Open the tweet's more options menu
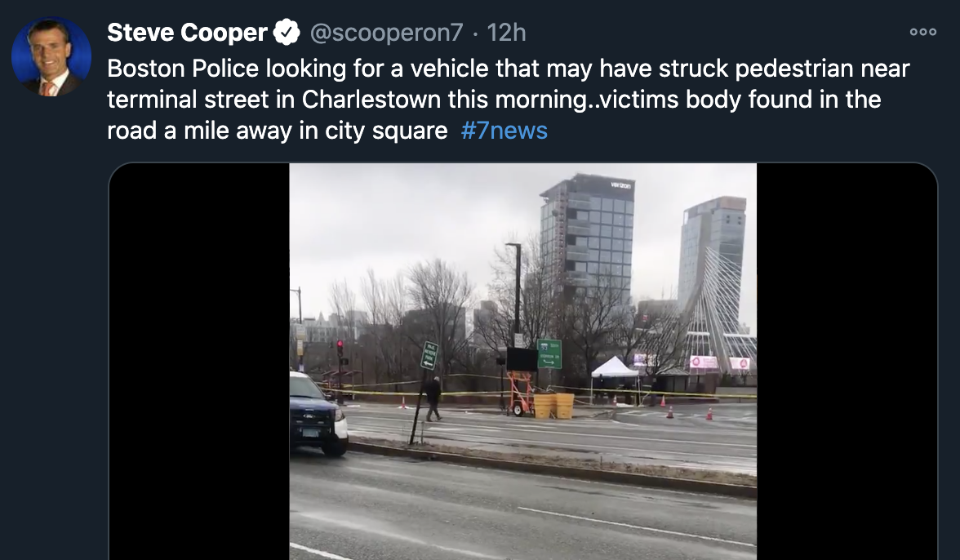 pos(922,32)
